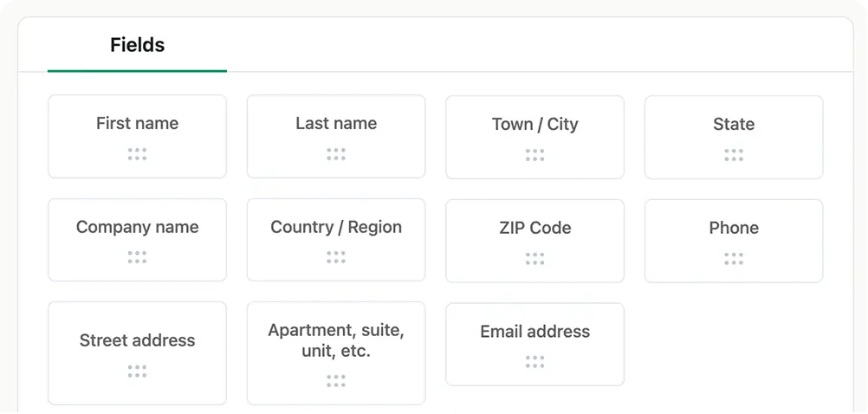
Task: Select the Company name field label
Action: tap(137, 227)
